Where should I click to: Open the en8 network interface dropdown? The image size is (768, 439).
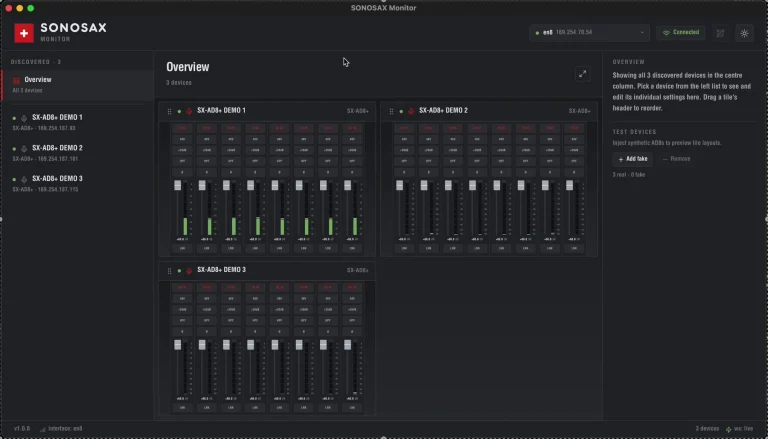(590, 33)
